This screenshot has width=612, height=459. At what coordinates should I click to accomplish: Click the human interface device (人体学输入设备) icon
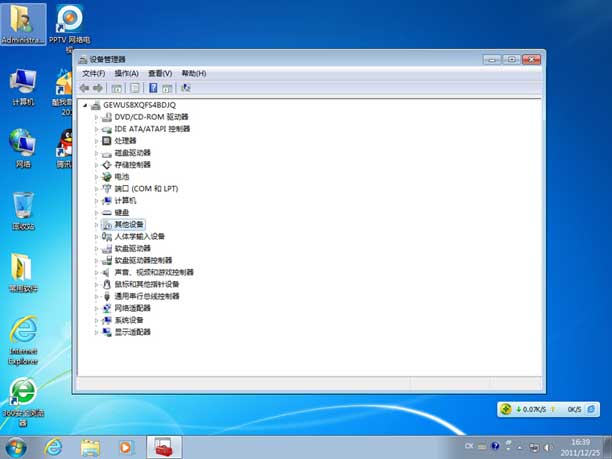coord(107,237)
